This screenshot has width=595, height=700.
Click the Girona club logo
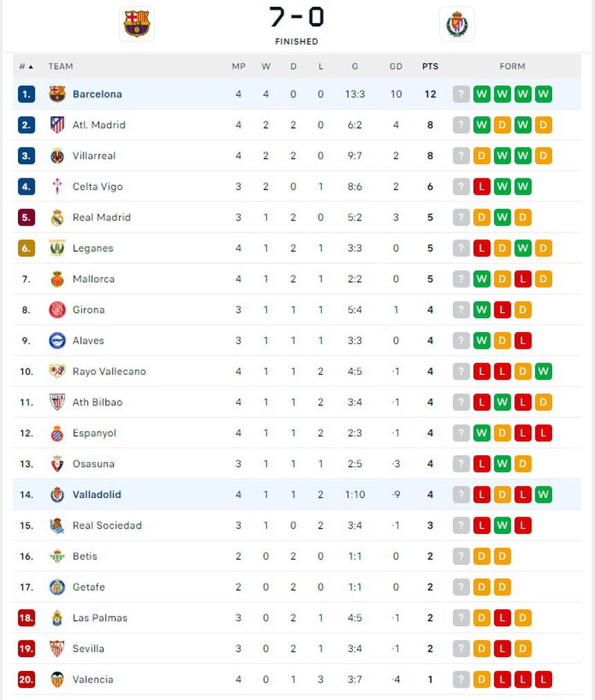[x=57, y=310]
